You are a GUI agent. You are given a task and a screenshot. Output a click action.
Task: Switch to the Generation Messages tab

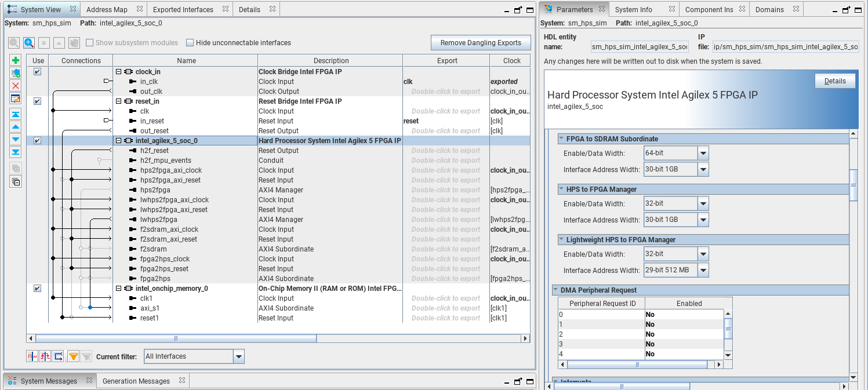136,381
